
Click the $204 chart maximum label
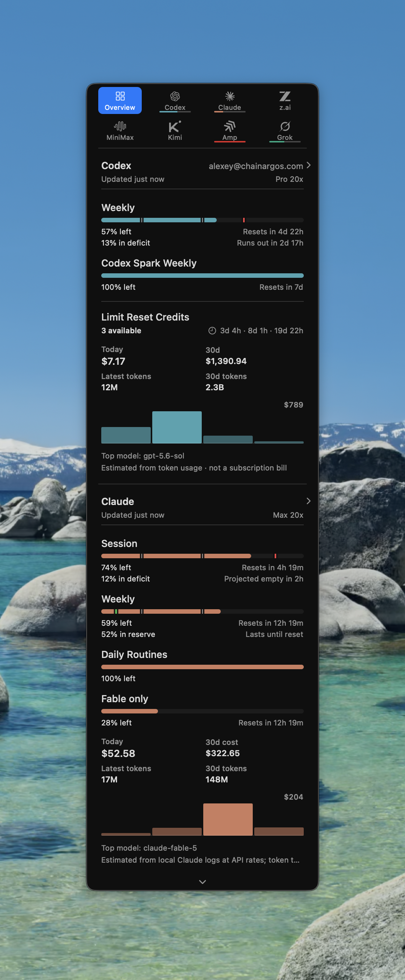294,797
